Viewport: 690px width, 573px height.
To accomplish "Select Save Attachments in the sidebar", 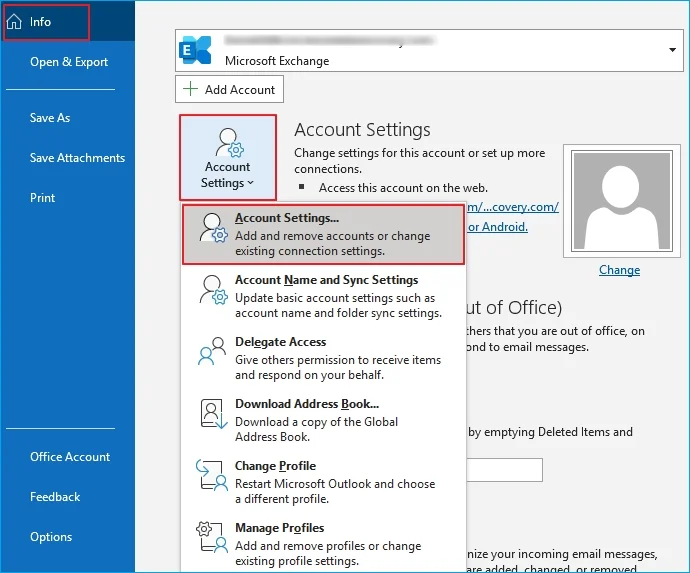I will [77, 158].
